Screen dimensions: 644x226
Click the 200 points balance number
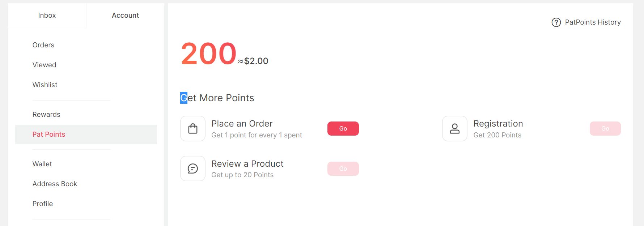pyautogui.click(x=209, y=54)
